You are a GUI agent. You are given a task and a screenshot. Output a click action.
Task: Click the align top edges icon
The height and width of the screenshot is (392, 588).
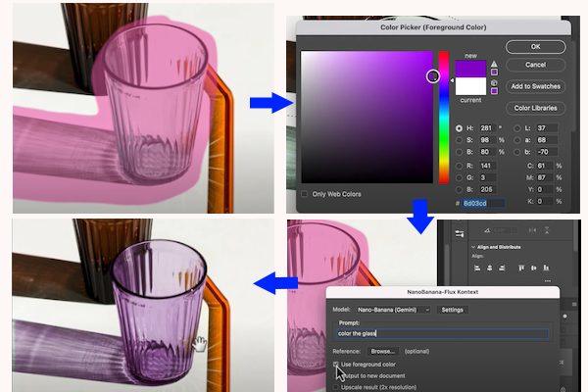tap(521, 268)
